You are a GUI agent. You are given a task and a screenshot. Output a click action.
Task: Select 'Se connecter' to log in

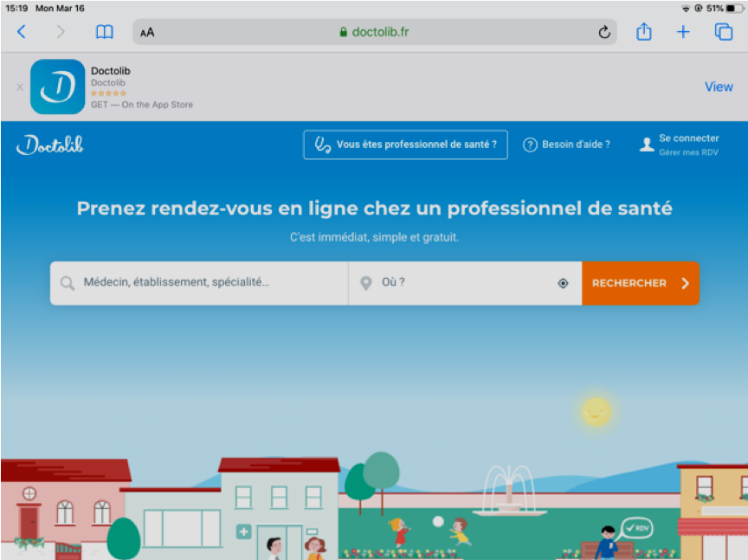click(x=689, y=138)
